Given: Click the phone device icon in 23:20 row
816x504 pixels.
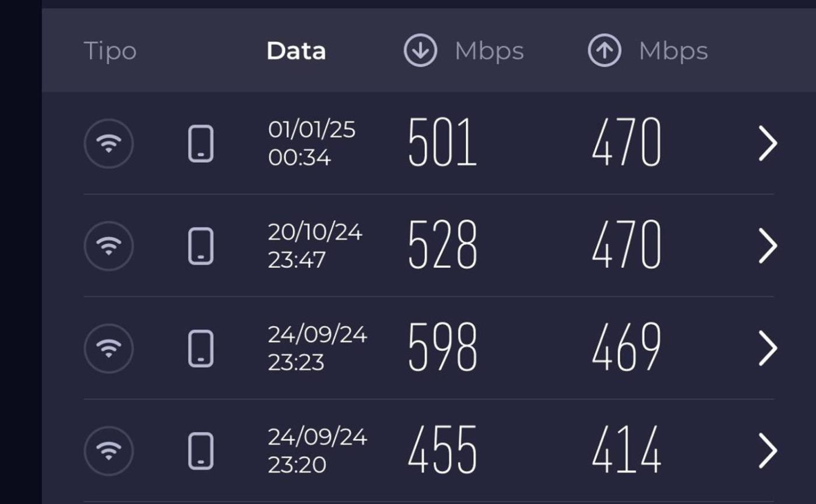Looking at the screenshot, I should 201,451.
